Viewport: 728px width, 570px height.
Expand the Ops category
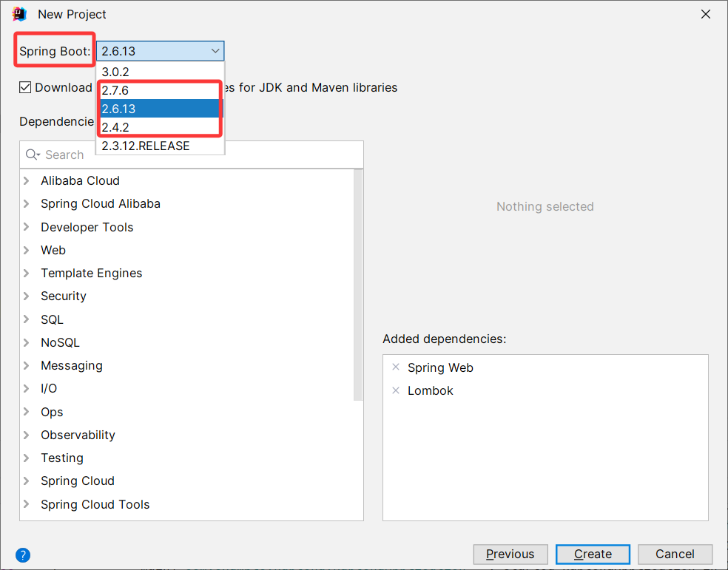coord(27,411)
